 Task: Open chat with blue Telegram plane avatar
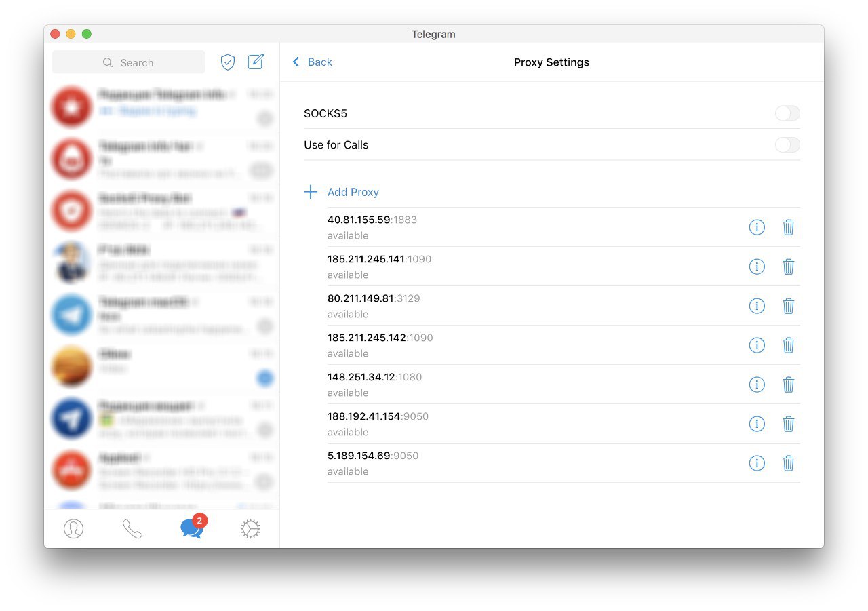point(162,315)
